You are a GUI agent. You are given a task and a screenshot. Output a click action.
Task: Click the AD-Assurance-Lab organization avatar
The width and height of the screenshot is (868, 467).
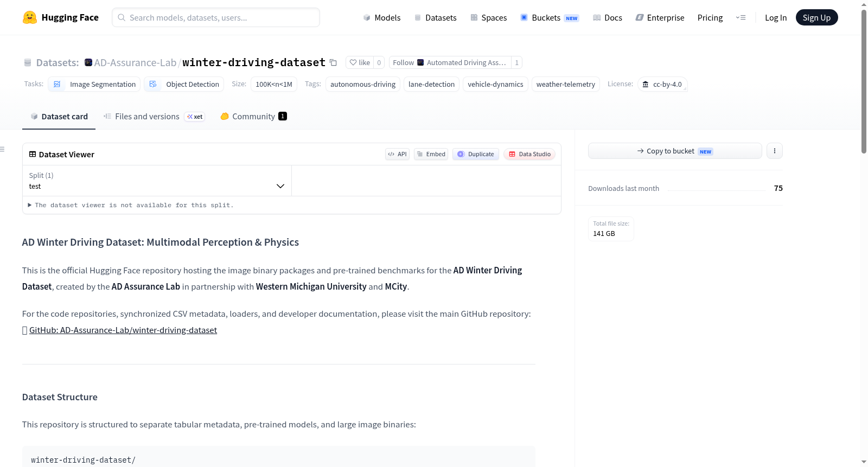click(x=88, y=62)
